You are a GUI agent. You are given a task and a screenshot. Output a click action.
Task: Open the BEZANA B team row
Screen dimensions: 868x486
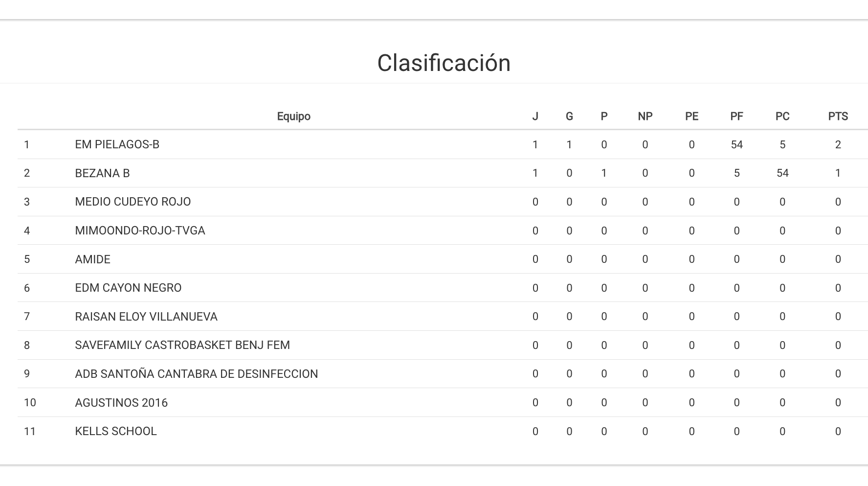[102, 173]
